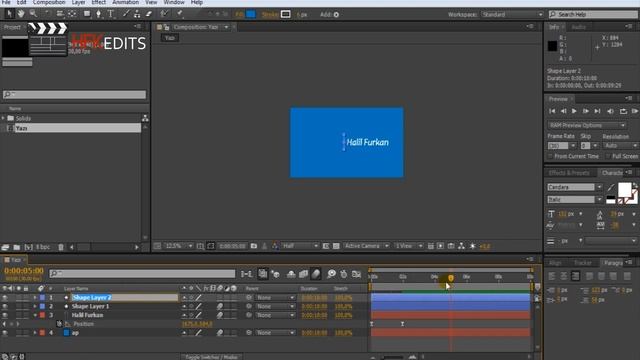Select the Eraser tool

coord(149,14)
